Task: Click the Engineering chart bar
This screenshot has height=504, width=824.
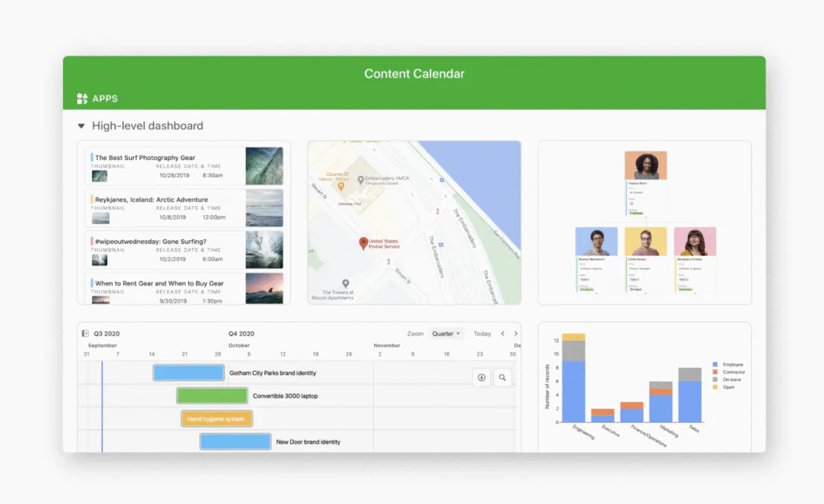Action: point(574,378)
